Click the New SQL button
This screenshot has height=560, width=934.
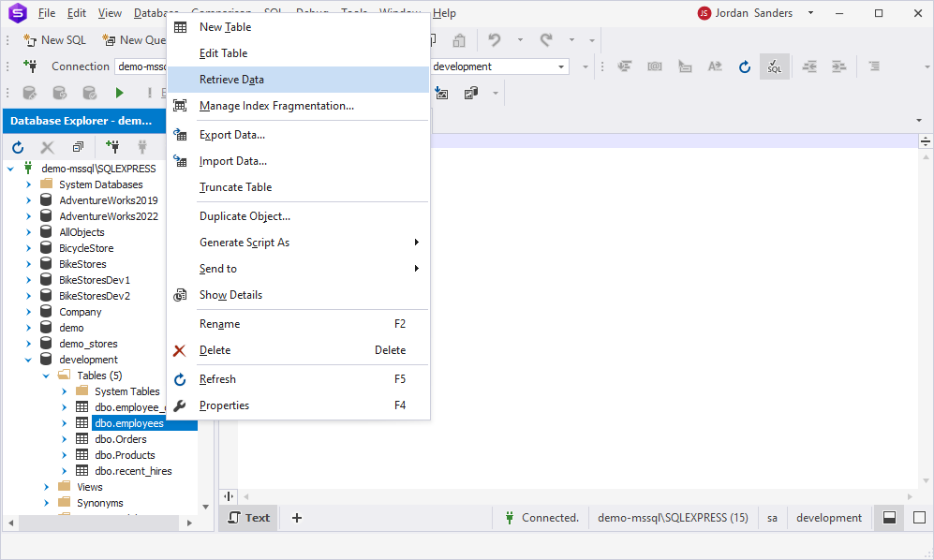(x=54, y=40)
